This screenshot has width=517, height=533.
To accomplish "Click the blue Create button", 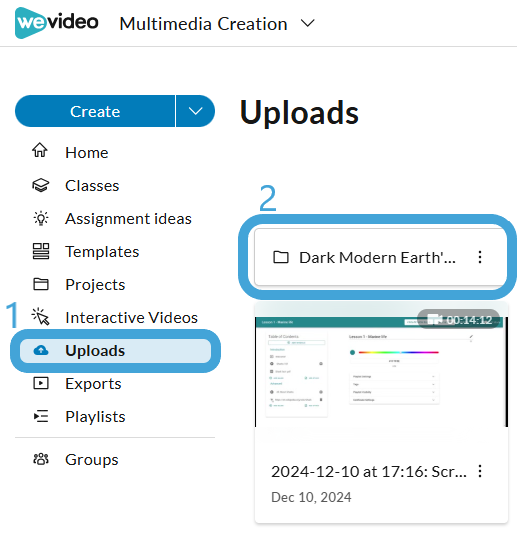I will 95,111.
